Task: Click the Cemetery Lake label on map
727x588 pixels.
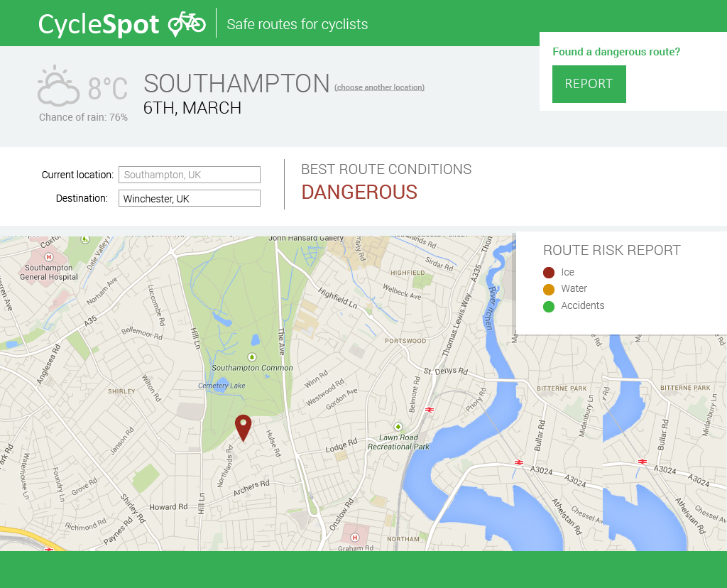Action: (222, 386)
